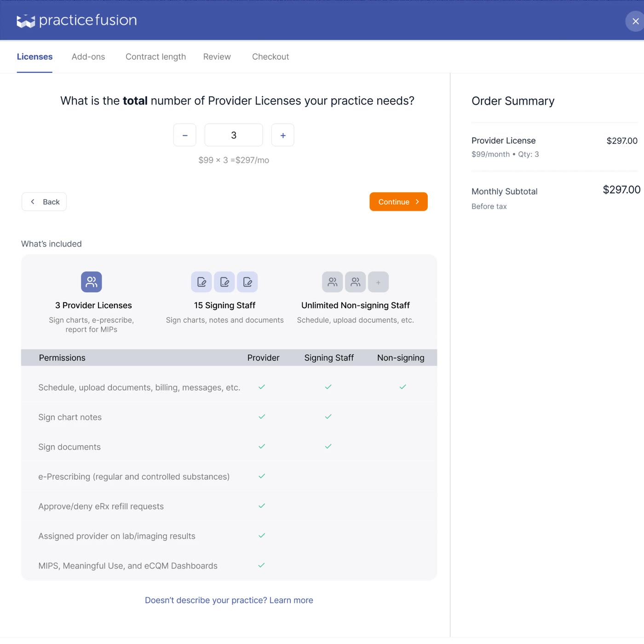Click Signing Staff checkmark for Sign chart notes

[328, 417]
